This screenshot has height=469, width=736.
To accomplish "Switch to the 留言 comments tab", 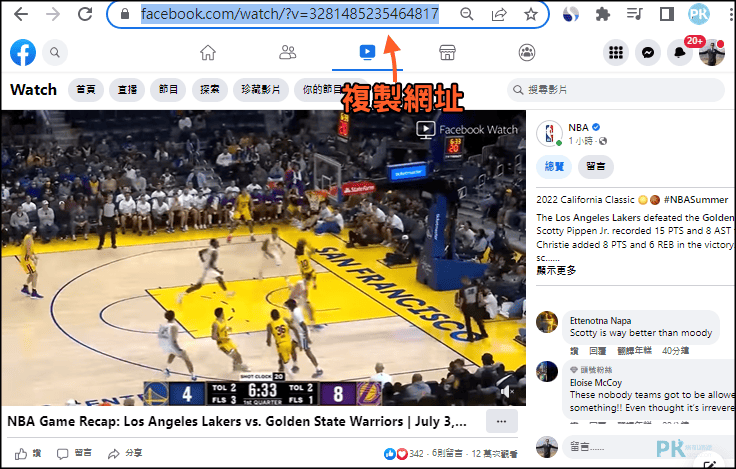I will click(596, 166).
